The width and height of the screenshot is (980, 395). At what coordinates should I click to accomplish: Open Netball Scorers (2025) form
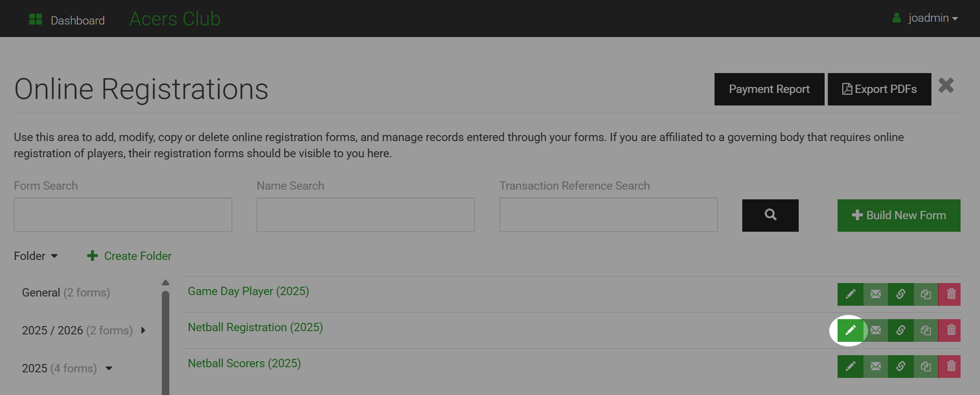[244, 364]
